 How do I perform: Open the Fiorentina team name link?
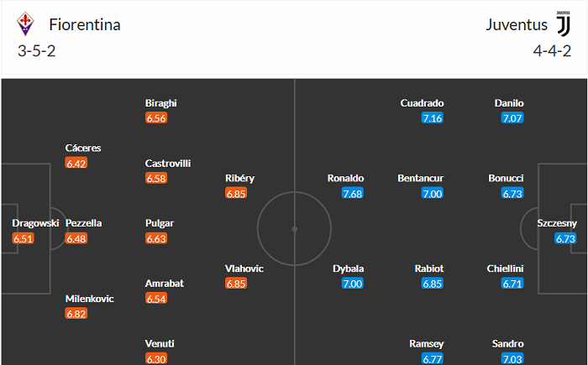pos(85,24)
